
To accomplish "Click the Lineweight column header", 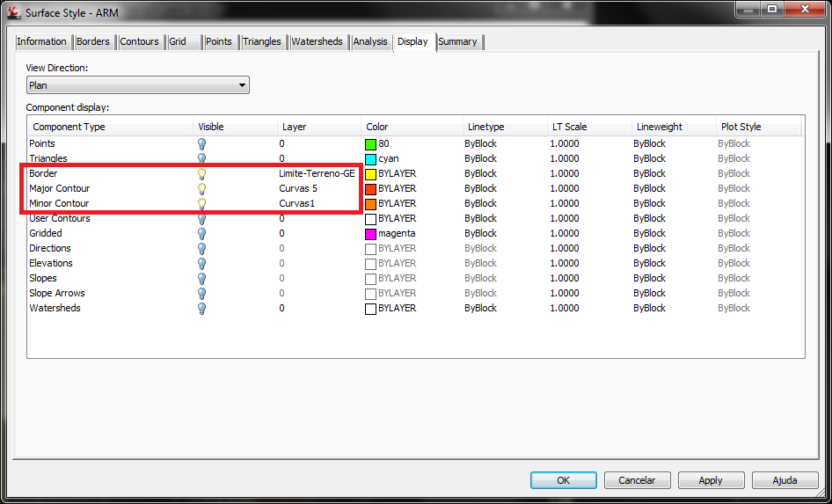I will 674,127.
